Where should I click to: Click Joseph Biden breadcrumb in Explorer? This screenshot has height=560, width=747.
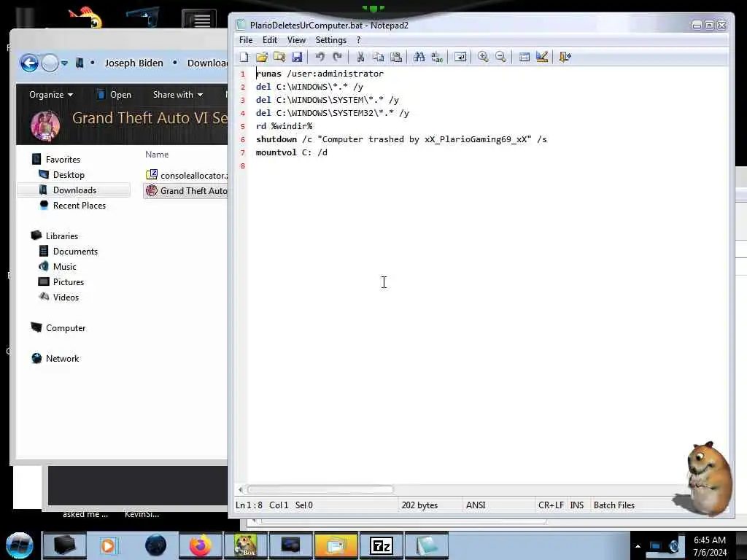tap(134, 63)
